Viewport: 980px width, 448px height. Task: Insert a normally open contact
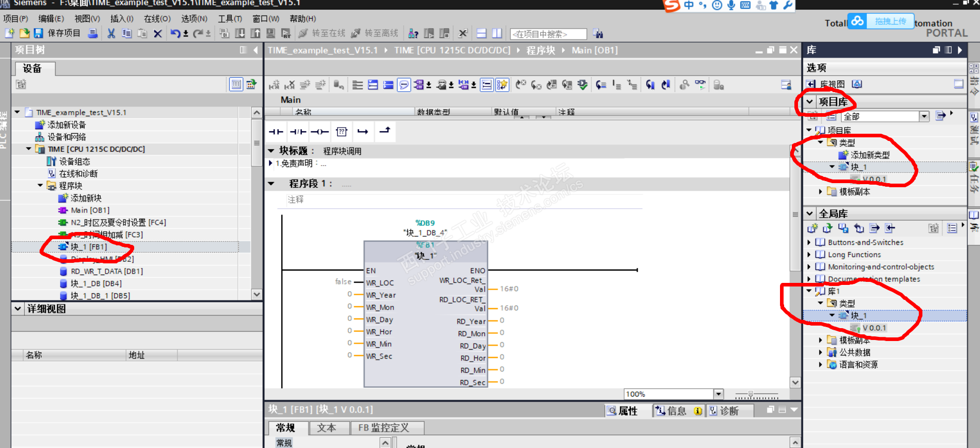coord(276,132)
